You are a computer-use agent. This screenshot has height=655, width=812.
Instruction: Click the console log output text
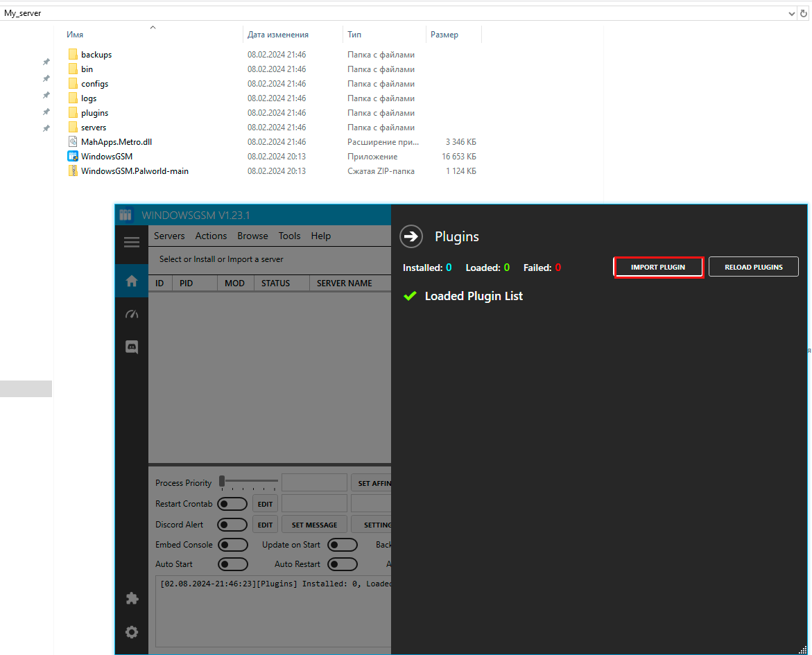275,584
